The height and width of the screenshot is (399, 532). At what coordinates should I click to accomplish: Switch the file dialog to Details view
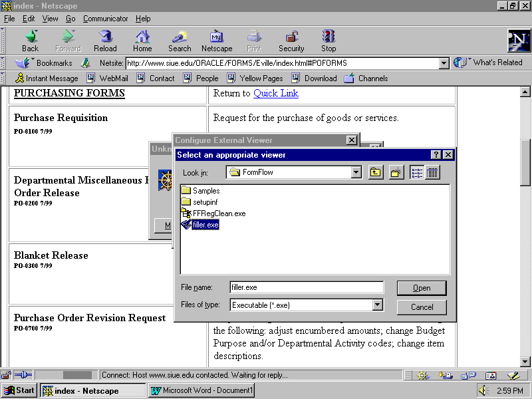[x=432, y=172]
